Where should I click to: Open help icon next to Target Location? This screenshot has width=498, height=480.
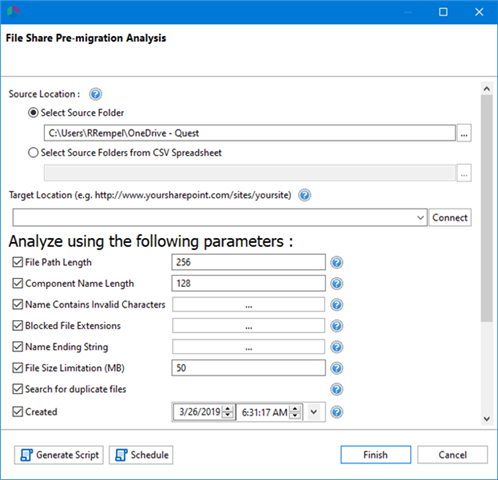coord(305,195)
